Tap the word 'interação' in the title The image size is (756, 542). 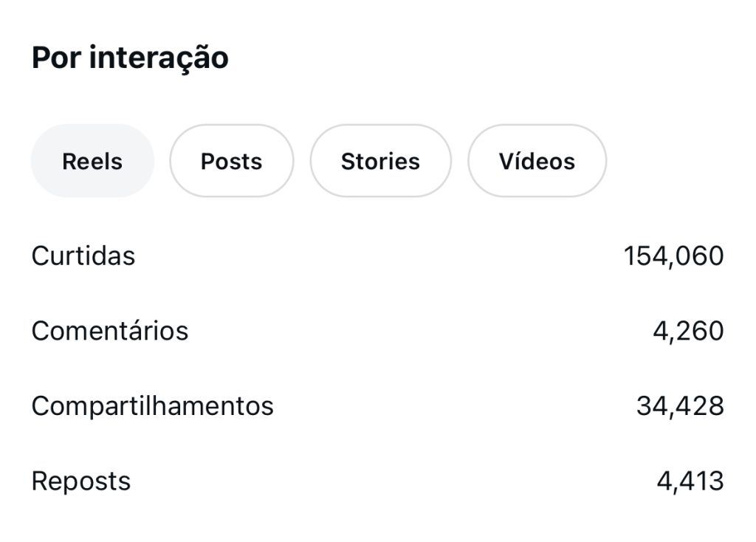[x=159, y=58]
